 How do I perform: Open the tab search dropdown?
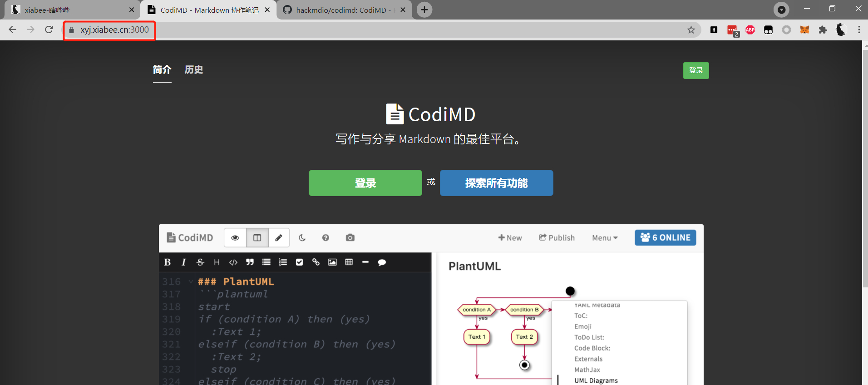coord(781,10)
